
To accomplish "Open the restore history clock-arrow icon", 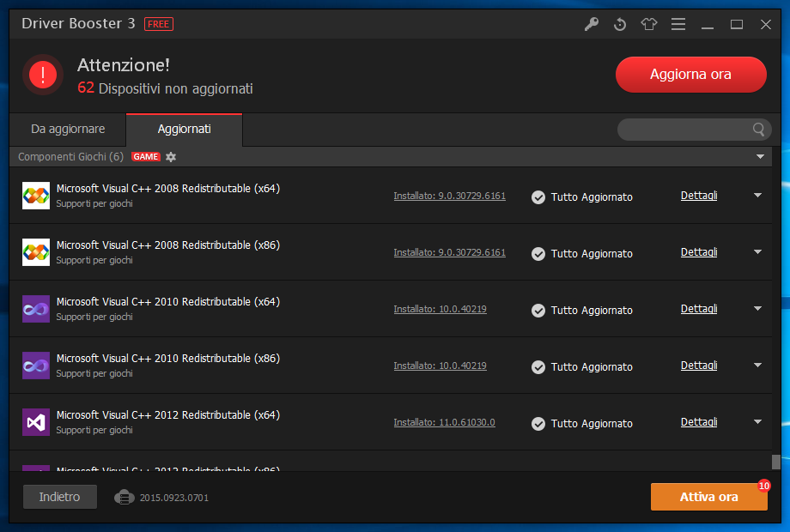I will [620, 24].
